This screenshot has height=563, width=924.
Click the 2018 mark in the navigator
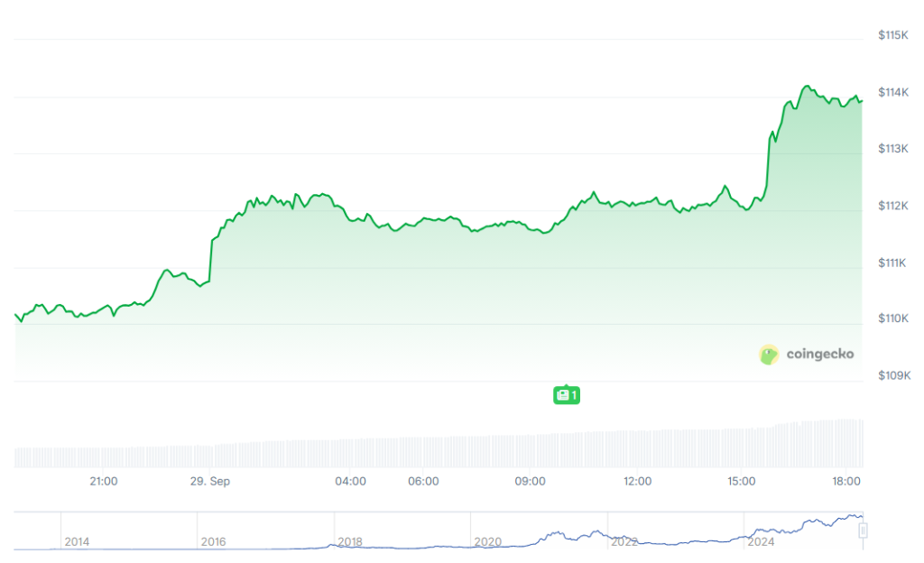[x=350, y=542]
